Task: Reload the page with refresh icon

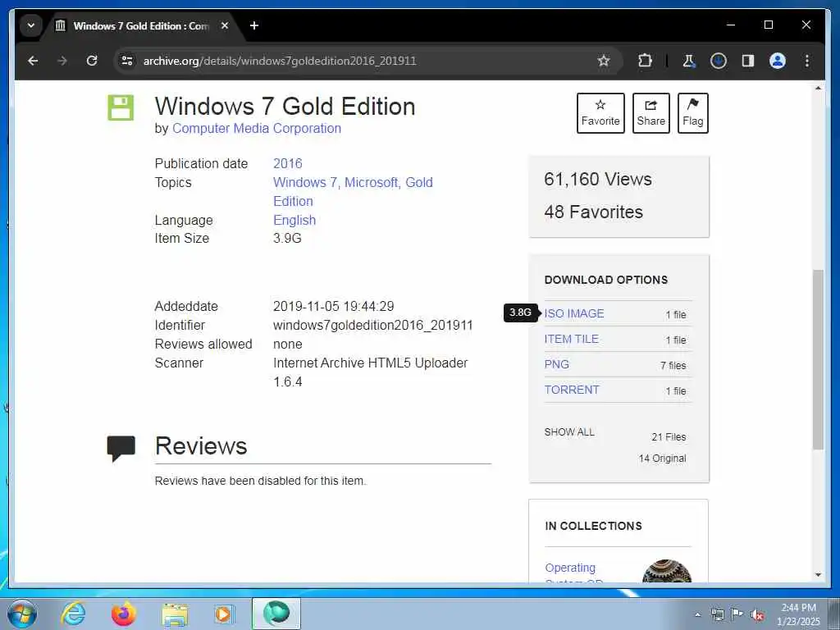Action: coord(92,61)
